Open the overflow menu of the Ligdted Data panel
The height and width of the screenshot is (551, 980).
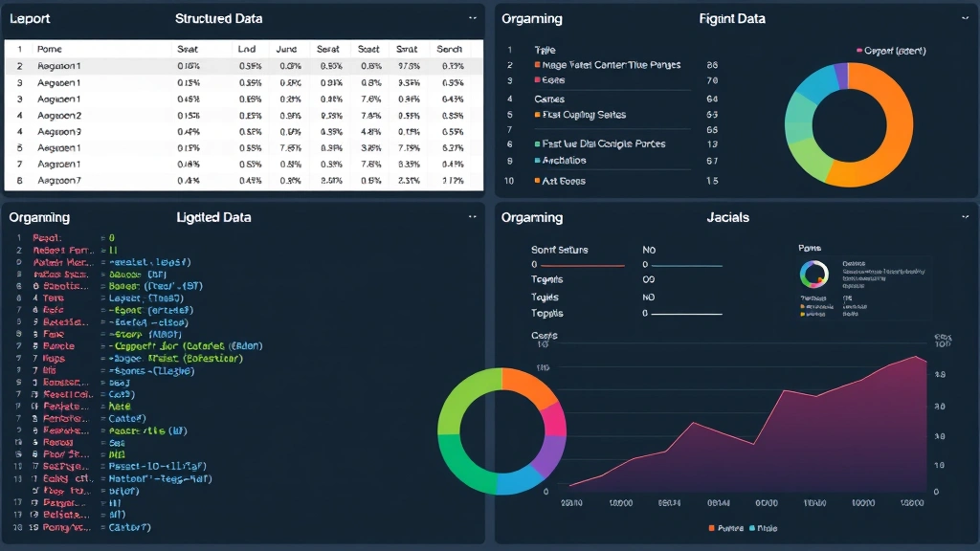point(473,216)
